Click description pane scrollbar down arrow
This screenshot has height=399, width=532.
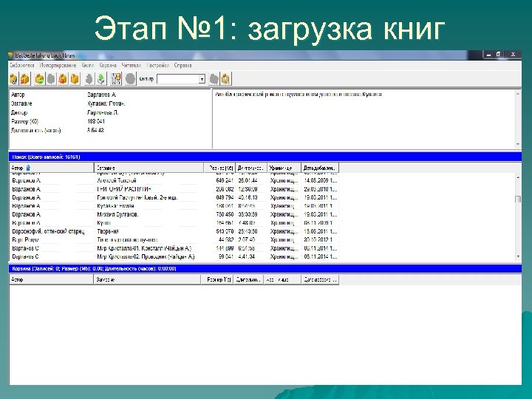click(518, 144)
